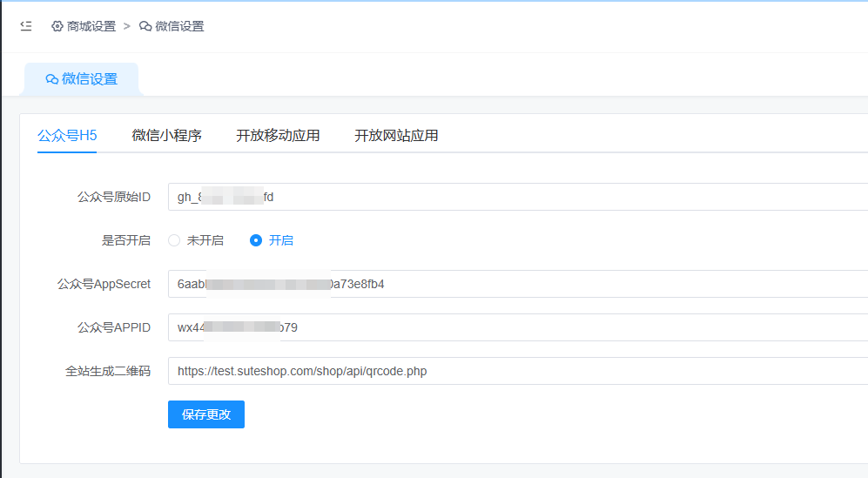
Task: Click the 全站生成二维码 field label
Action: pos(108,371)
